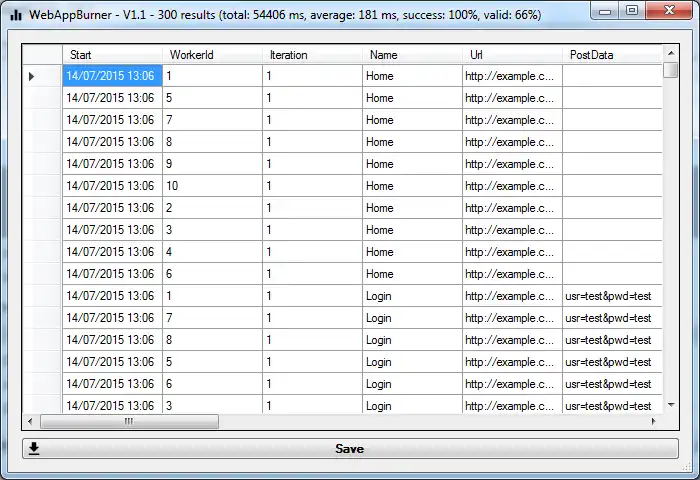700x480 pixels.
Task: Click the horizontal scrollbar left arrow
Action: [30, 421]
